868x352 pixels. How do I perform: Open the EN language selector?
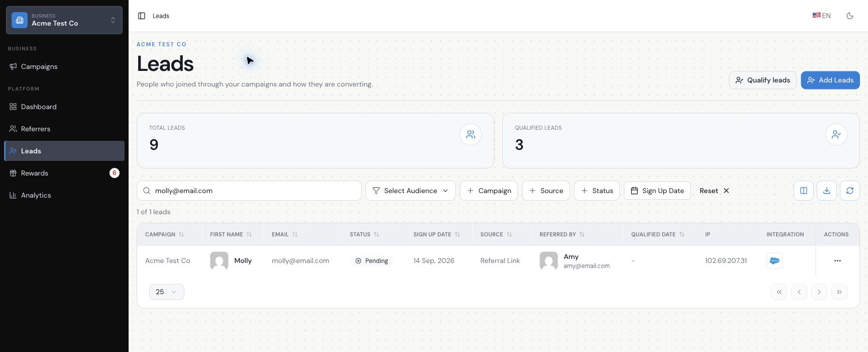tap(822, 16)
